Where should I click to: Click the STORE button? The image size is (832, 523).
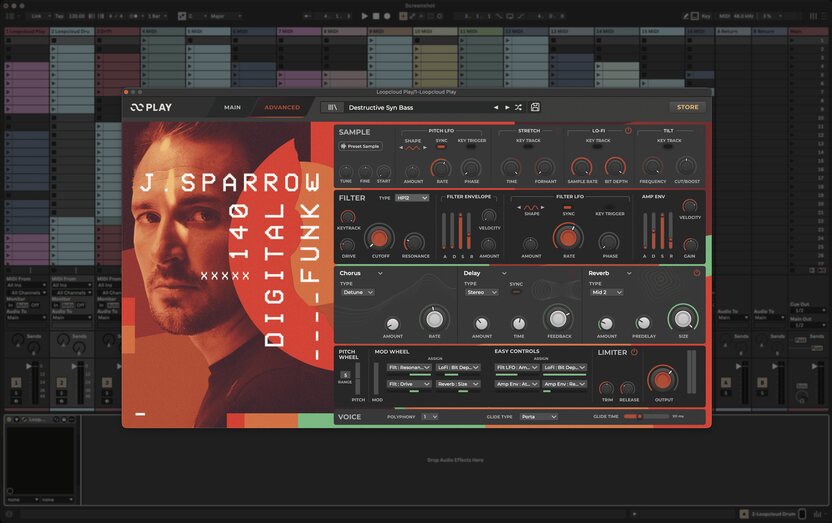(688, 107)
